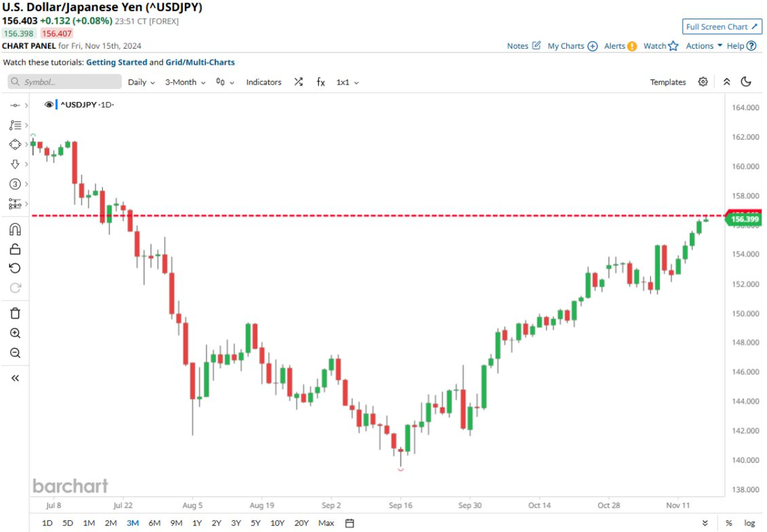This screenshot has width=767, height=532.
Task: Open My Charts link
Action: click(x=572, y=46)
